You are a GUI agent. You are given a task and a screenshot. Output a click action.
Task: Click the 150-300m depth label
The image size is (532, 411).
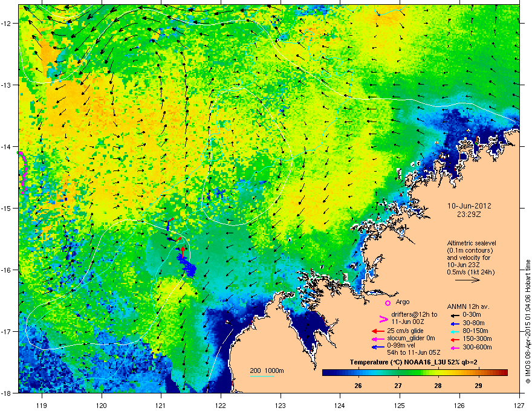(477, 338)
